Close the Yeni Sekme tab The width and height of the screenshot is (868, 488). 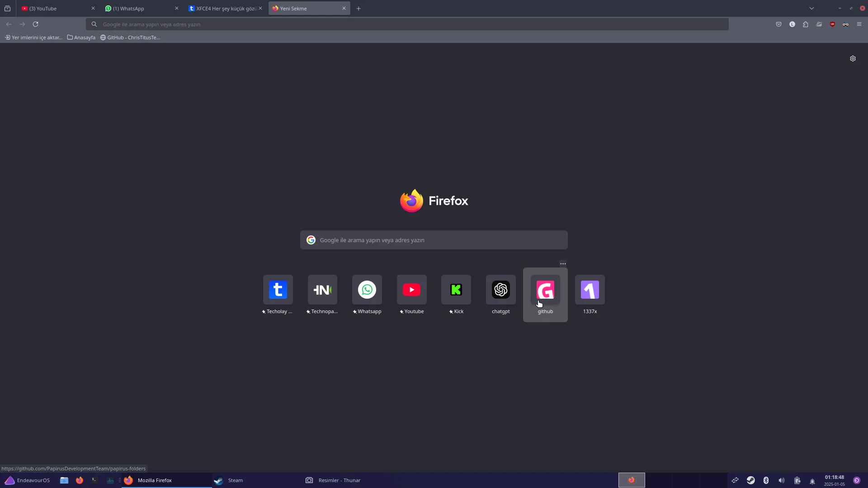point(344,9)
